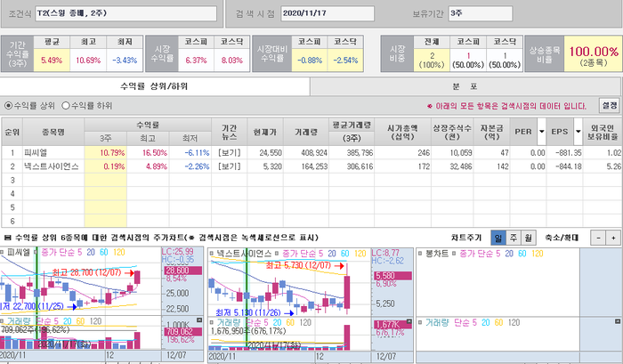Click the 보유기간 field showing 3주

pyautogui.click(x=481, y=13)
